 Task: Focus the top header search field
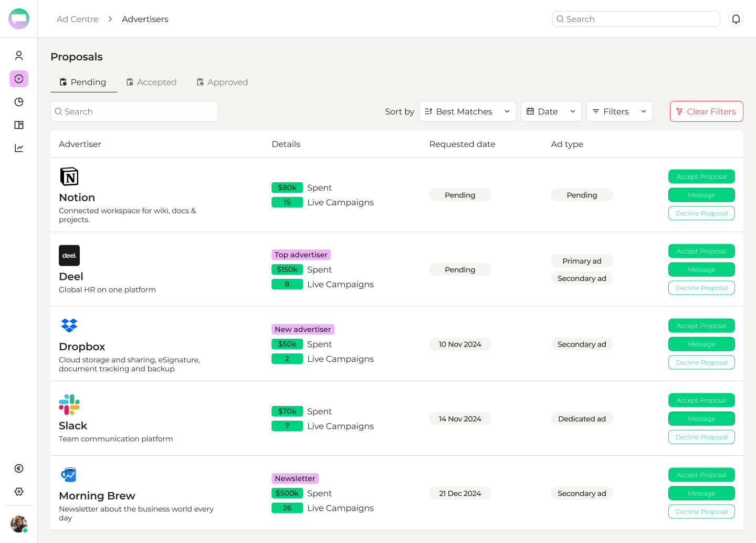click(636, 19)
